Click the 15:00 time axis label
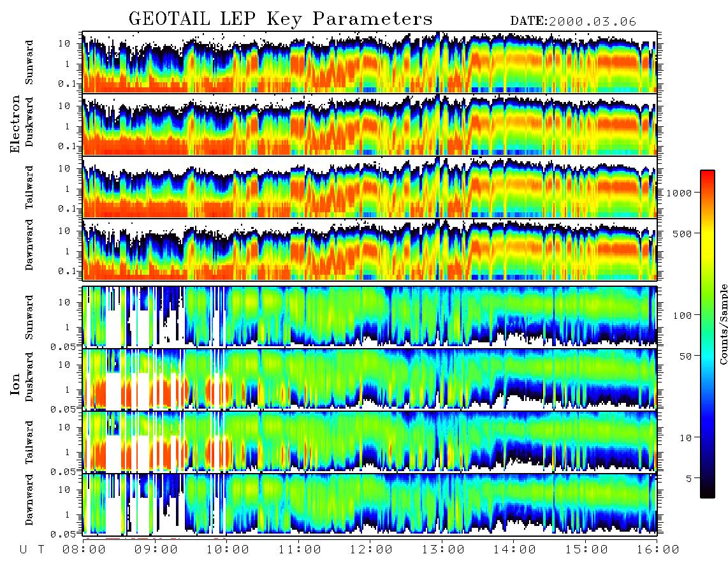 [x=586, y=550]
